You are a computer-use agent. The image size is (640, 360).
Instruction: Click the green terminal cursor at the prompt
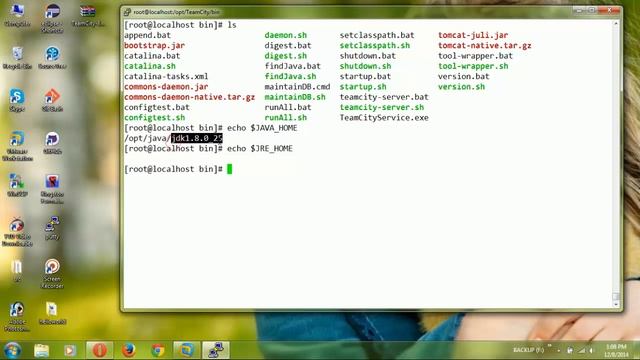click(229, 169)
